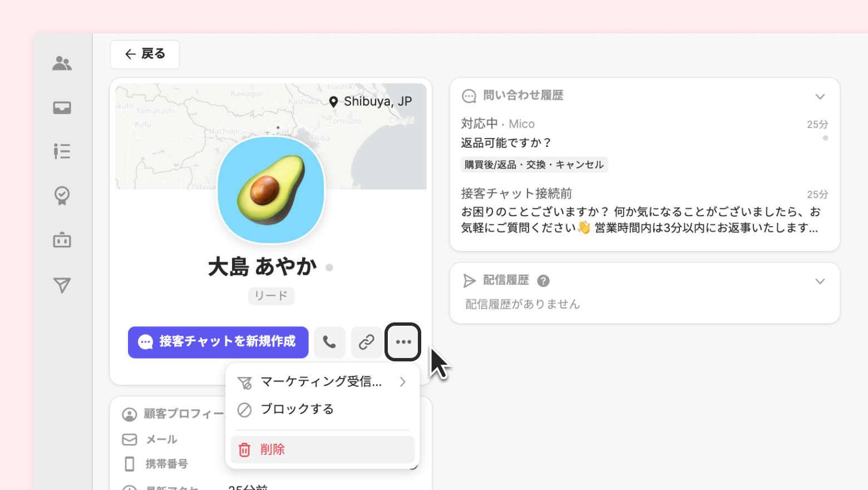Click the copy link icon button
868x490 pixels.
click(x=366, y=342)
